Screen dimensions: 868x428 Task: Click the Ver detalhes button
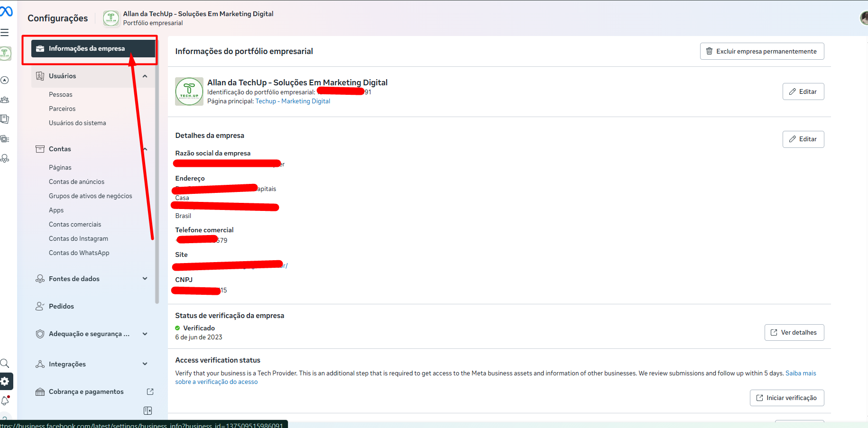[794, 332]
